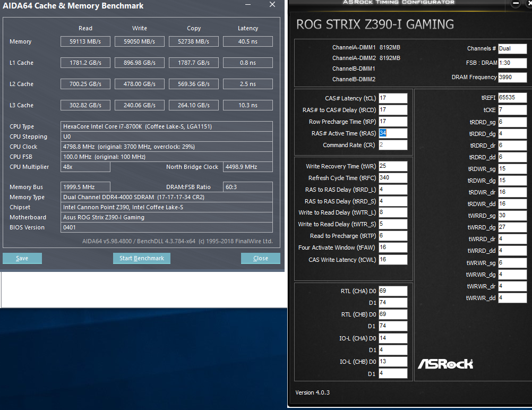Image resolution: width=532 pixels, height=410 pixels.
Task: Click the tWRRD_dg field showing 27
Action: point(512,227)
